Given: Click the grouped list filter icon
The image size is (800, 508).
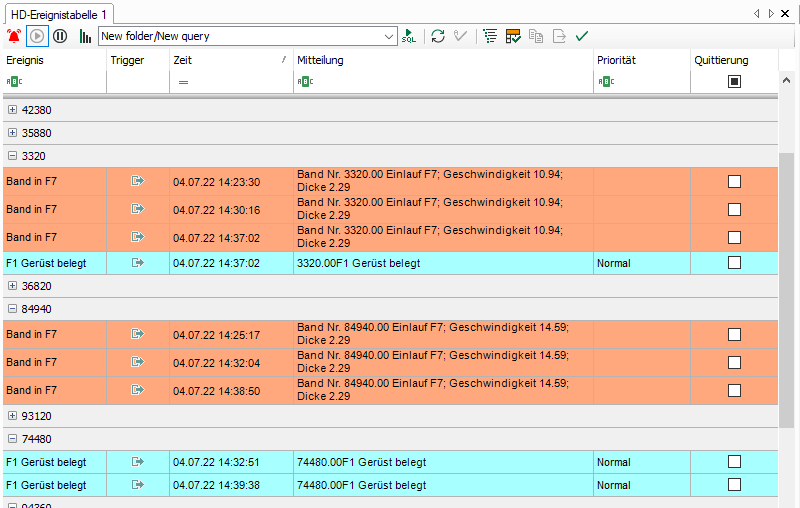Looking at the screenshot, I should click(x=490, y=36).
